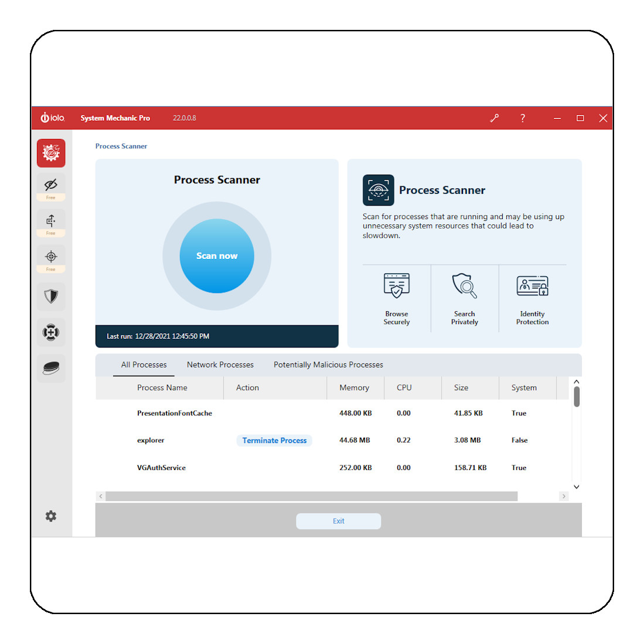Switch to All Processes tab
Image resolution: width=644 pixels, height=644 pixels.
[144, 364]
